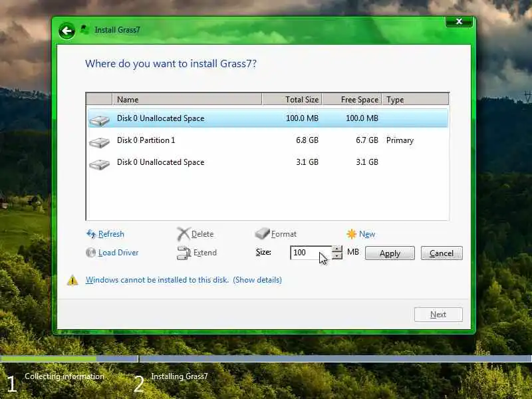The width and height of the screenshot is (532, 399).
Task: Click the Next button
Action: 438,315
